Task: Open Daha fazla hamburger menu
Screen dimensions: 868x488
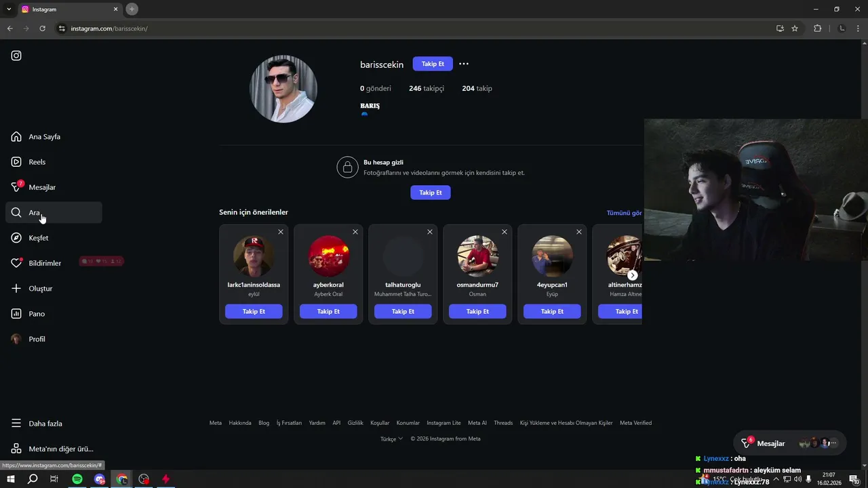Action: coord(16,424)
